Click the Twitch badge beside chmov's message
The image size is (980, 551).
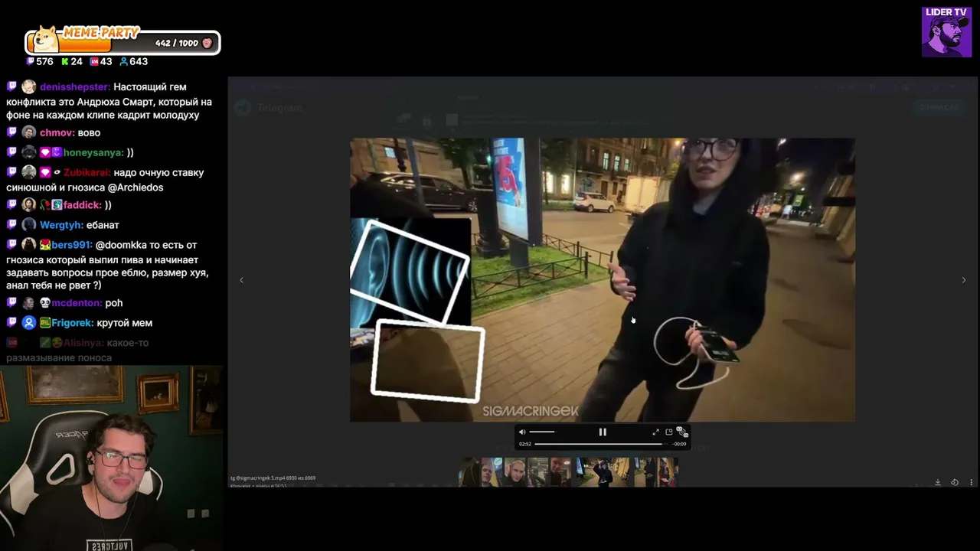click(11, 132)
